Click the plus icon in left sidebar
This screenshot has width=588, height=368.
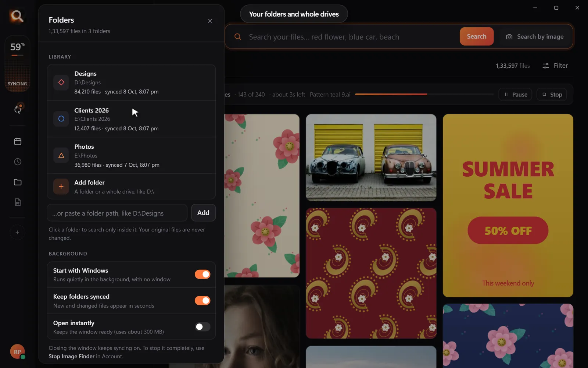[17, 232]
